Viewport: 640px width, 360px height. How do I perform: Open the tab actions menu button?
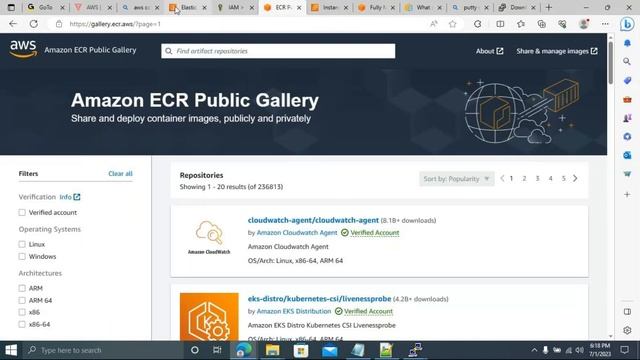click(11, 7)
